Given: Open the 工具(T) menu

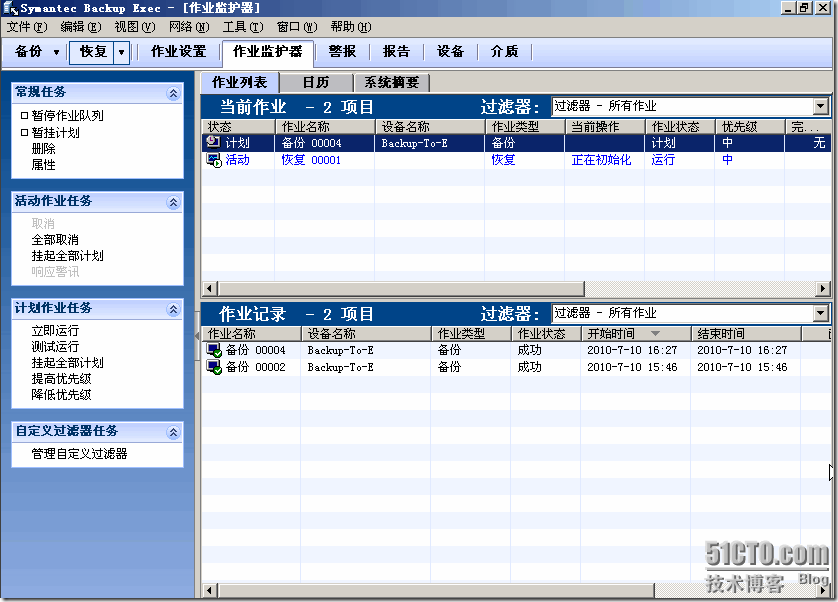Looking at the screenshot, I should (x=242, y=27).
